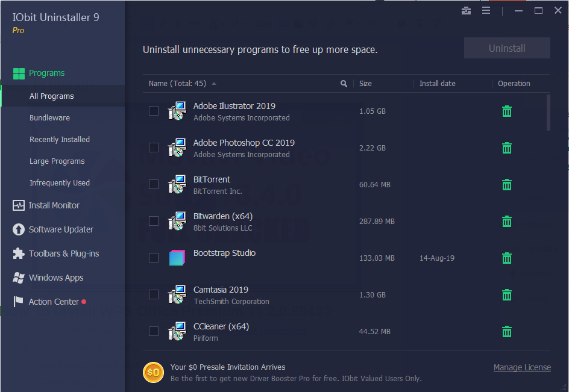569x392 pixels.
Task: Click the Operation column header
Action: [514, 84]
